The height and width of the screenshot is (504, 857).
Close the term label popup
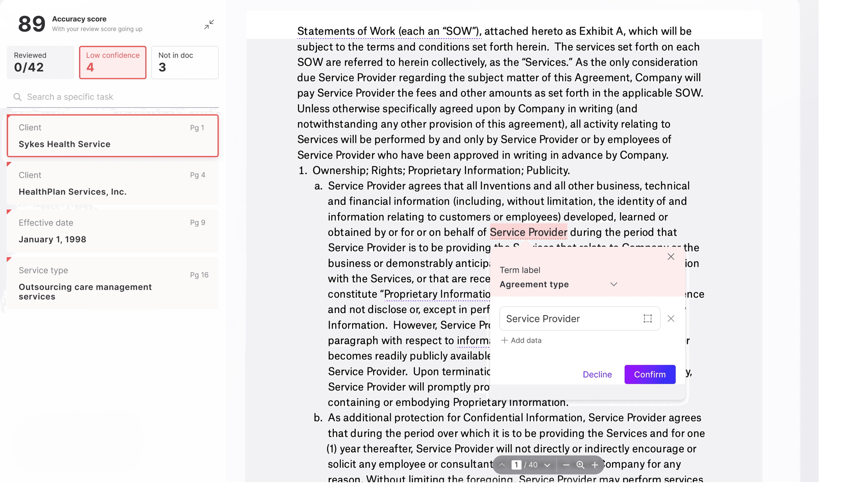(x=671, y=257)
